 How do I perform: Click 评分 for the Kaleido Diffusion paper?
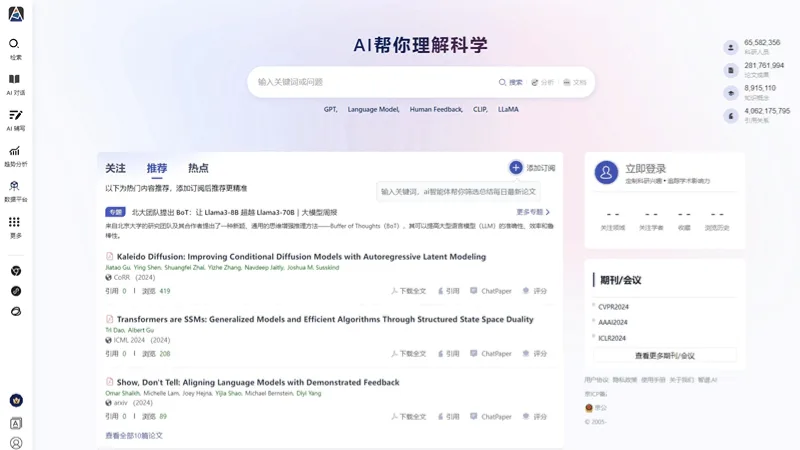click(x=535, y=291)
